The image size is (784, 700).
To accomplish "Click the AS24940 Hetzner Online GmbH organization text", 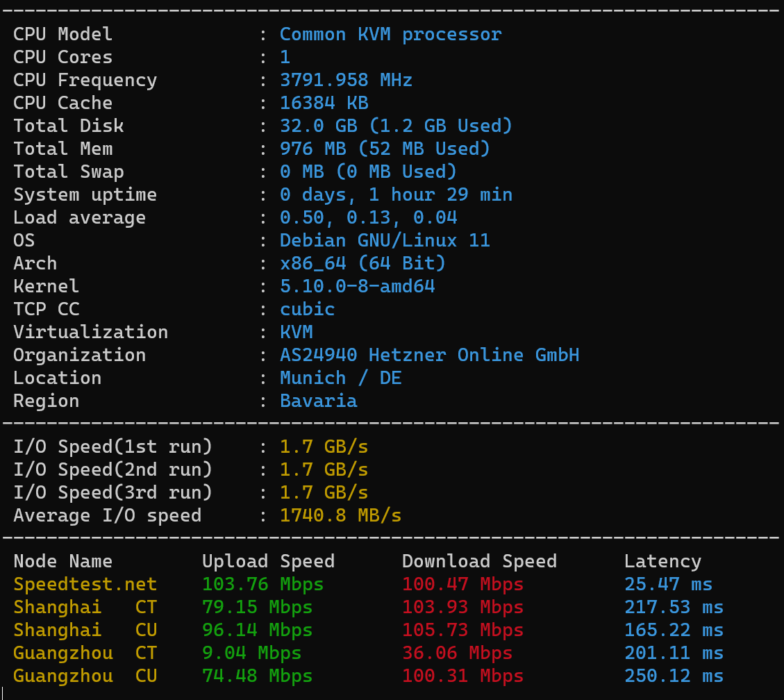I will point(429,355).
